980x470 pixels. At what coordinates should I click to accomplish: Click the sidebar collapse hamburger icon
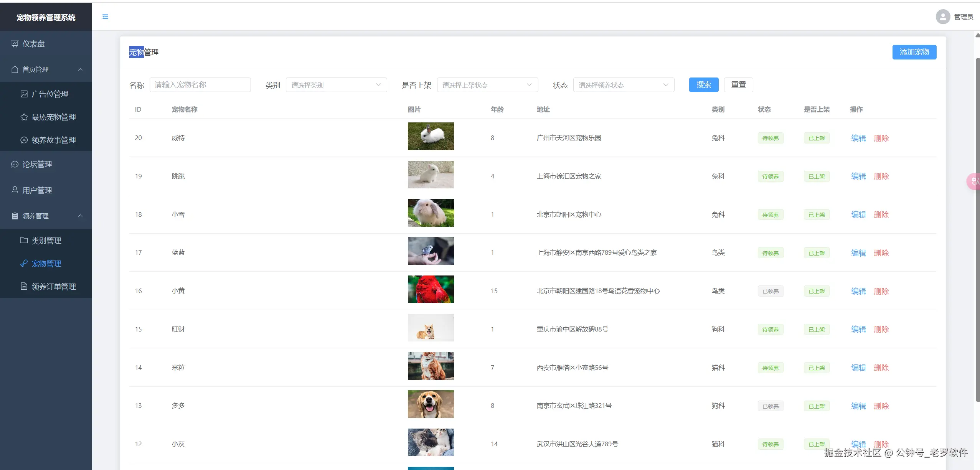click(105, 17)
